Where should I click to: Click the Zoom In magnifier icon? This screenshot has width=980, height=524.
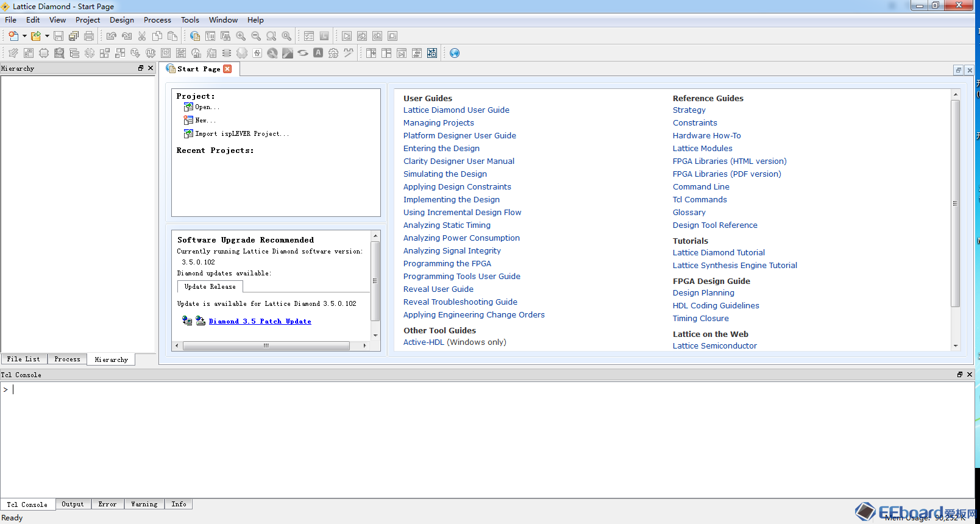[x=241, y=36]
